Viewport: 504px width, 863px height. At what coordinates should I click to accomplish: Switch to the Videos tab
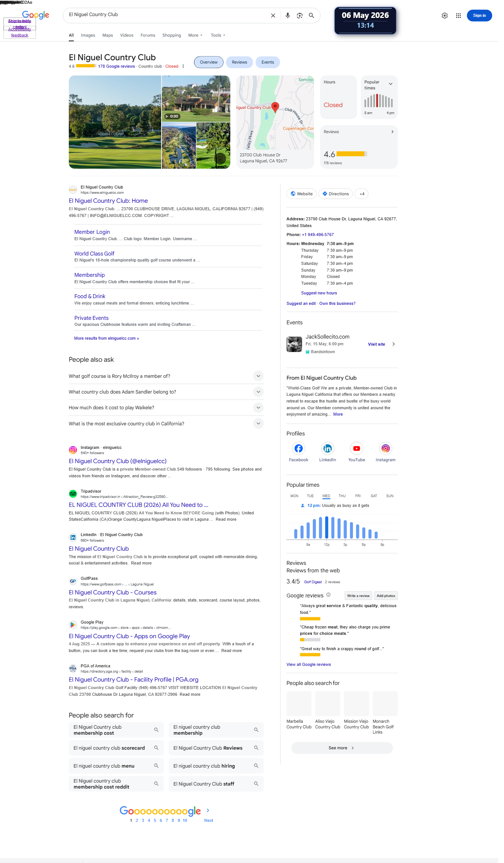tap(127, 35)
